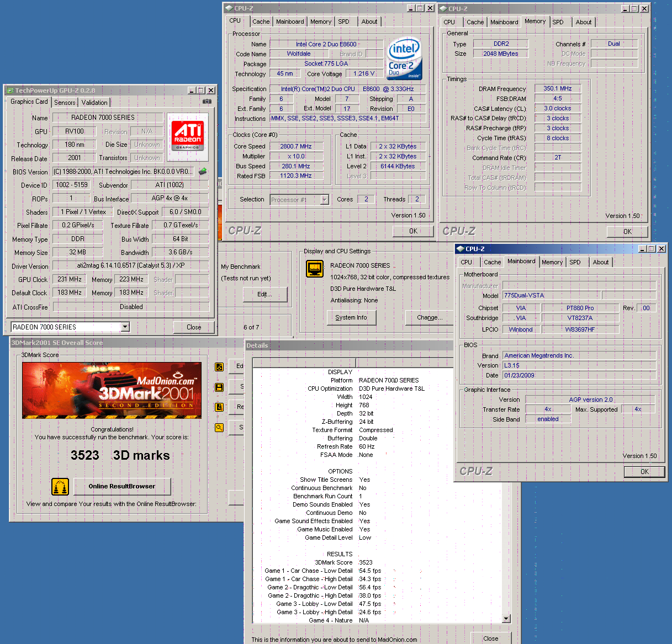The height and width of the screenshot is (644, 672).
Task: Switch to the Sensors tab in GPU-Z
Action: pyautogui.click(x=65, y=103)
